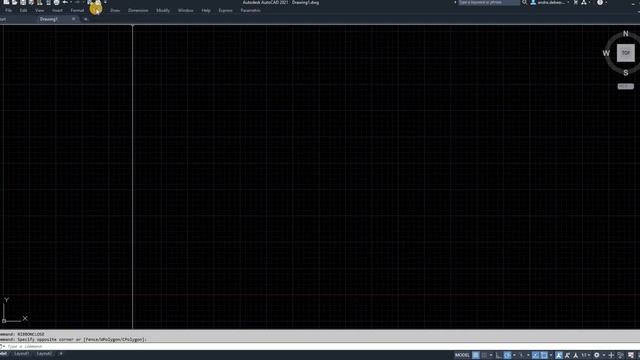Click the Undo arrow icon
This screenshot has width=640, height=360.
coord(65,2)
